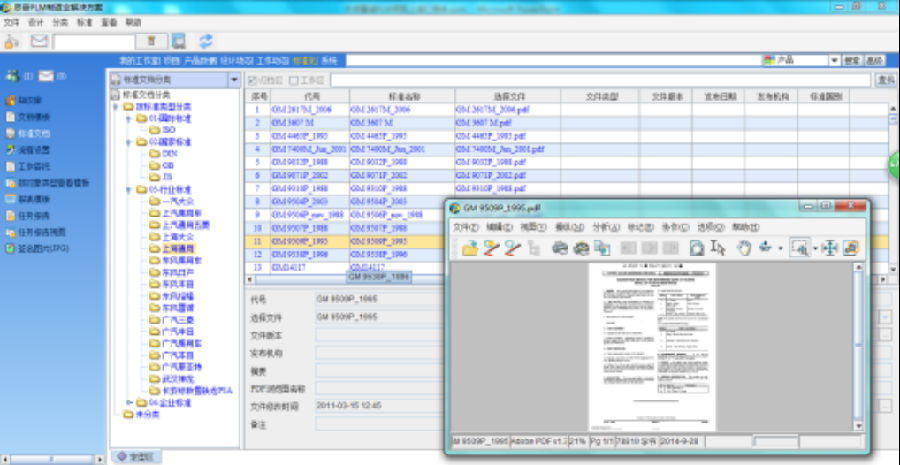Open file folder icon in PDF viewer toolbar

point(468,248)
